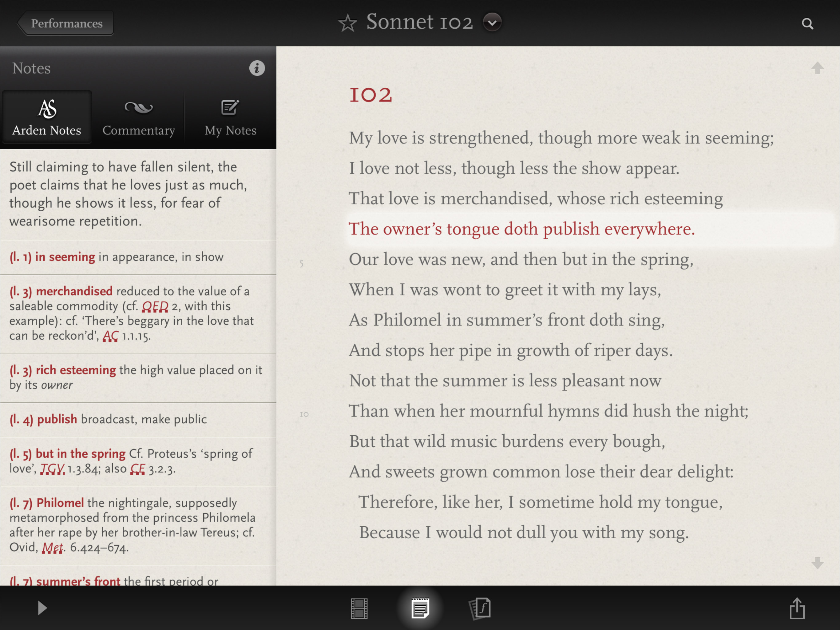This screenshot has height=630, width=840.
Task: Favorite Sonnet 102 with the star icon
Action: [x=347, y=23]
